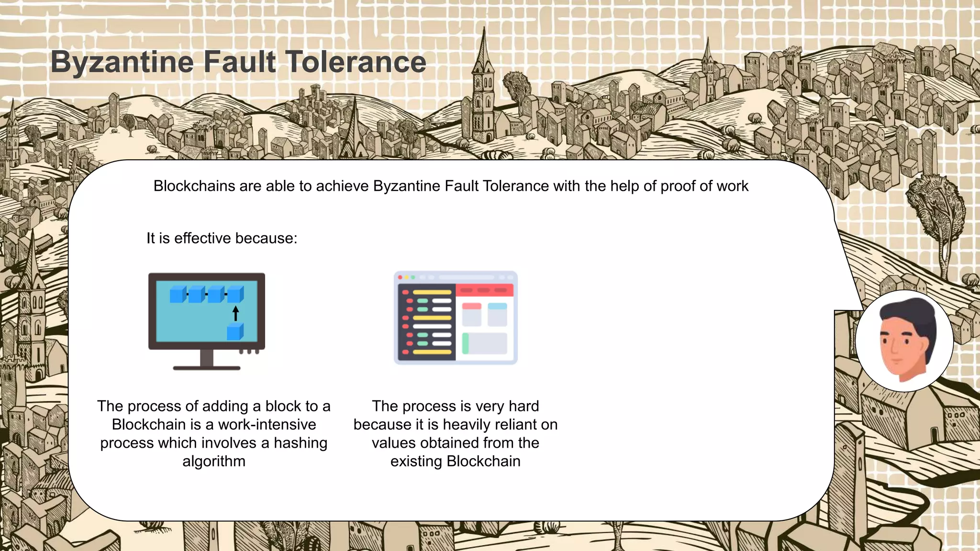
Task: Click the blockchain monitor icon
Action: 207,321
